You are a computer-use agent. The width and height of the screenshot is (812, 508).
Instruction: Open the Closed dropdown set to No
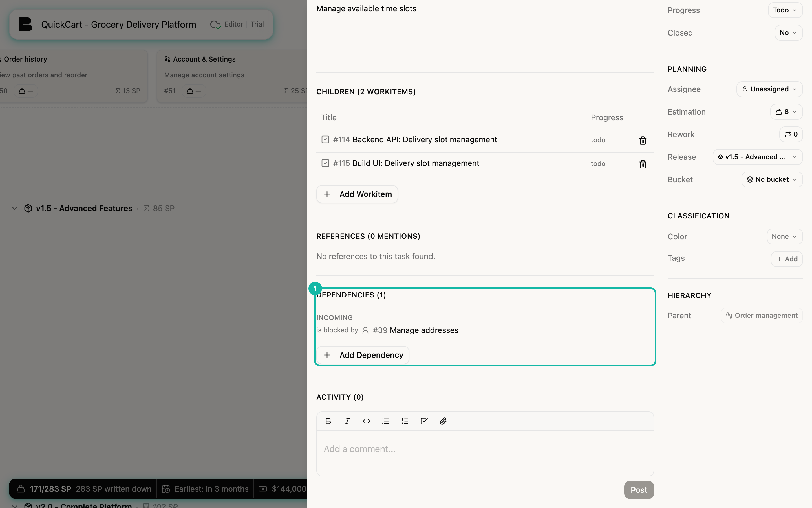tap(789, 32)
